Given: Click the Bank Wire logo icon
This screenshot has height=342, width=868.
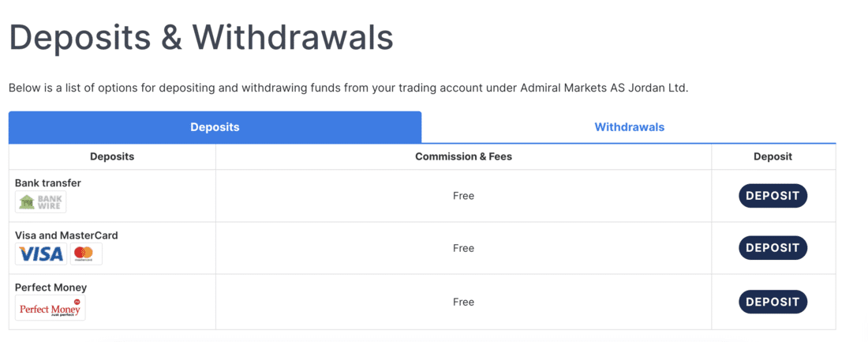Looking at the screenshot, I should click(x=40, y=201).
